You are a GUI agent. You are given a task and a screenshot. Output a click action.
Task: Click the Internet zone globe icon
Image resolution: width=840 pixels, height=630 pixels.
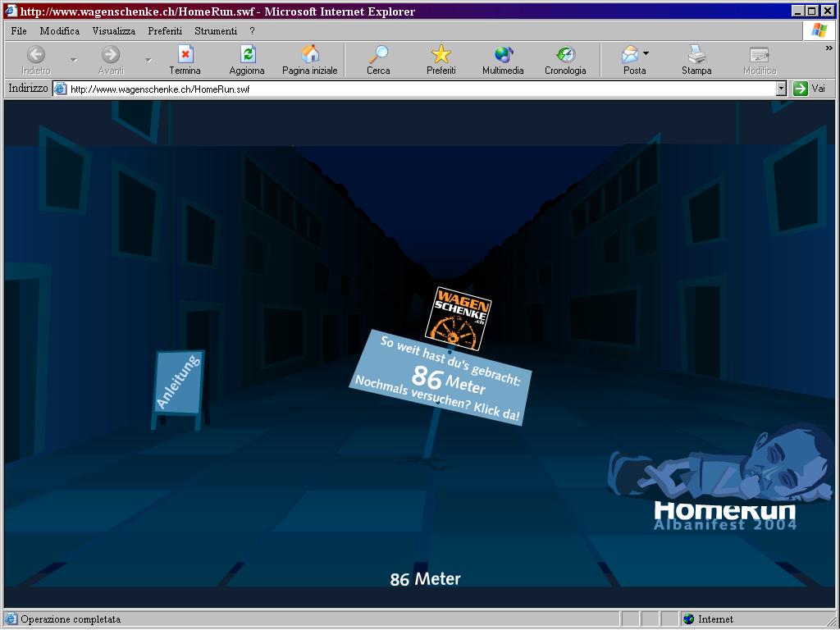click(689, 619)
